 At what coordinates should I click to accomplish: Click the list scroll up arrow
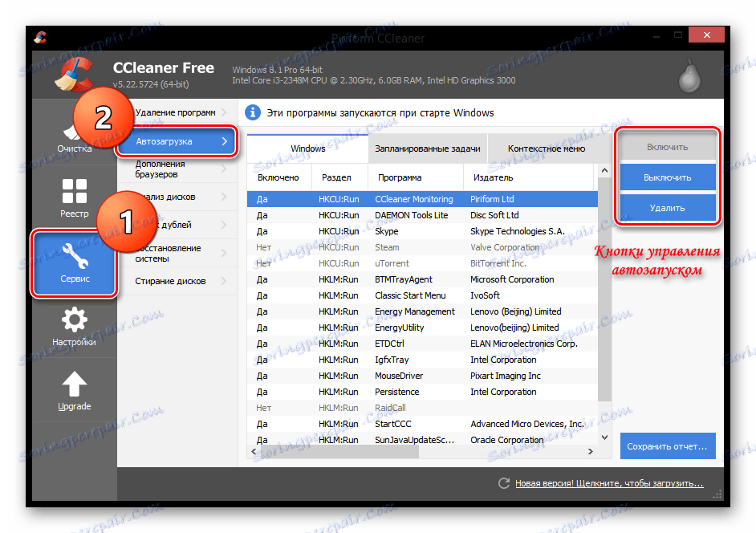(x=604, y=170)
